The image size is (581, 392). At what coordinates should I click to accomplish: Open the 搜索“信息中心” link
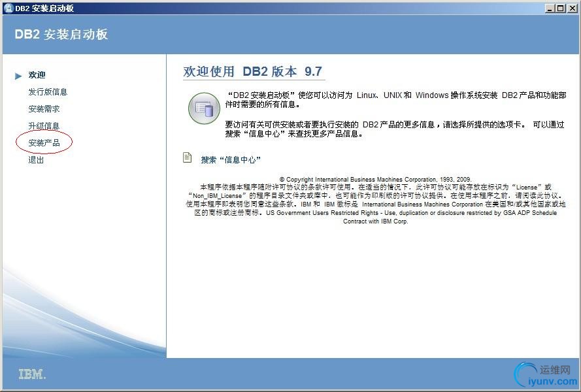(231, 159)
